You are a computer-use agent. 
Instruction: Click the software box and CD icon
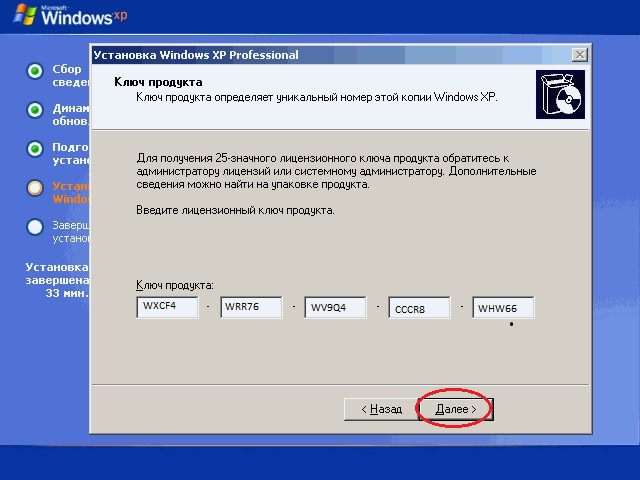click(560, 95)
